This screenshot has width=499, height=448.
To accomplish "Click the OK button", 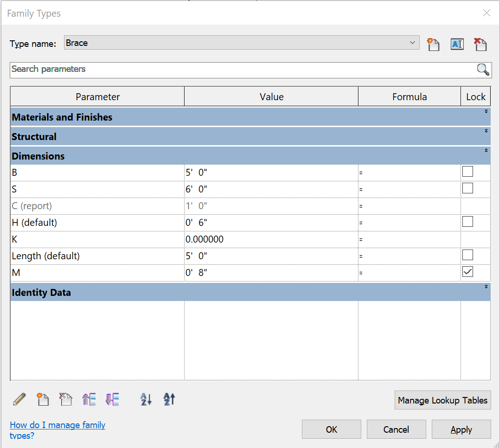I will click(x=331, y=429).
